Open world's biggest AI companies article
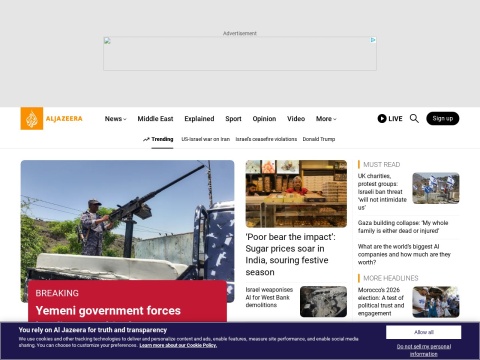 click(x=404, y=254)
